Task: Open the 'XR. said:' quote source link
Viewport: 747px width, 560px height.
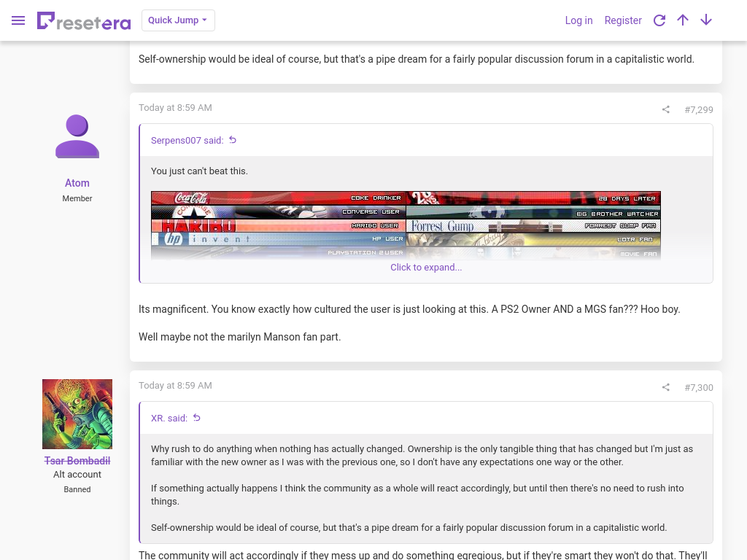Action: pyautogui.click(x=169, y=418)
